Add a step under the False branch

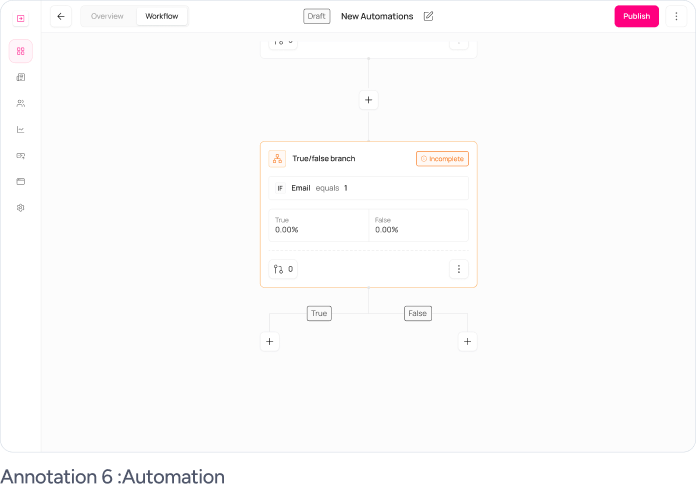click(467, 342)
